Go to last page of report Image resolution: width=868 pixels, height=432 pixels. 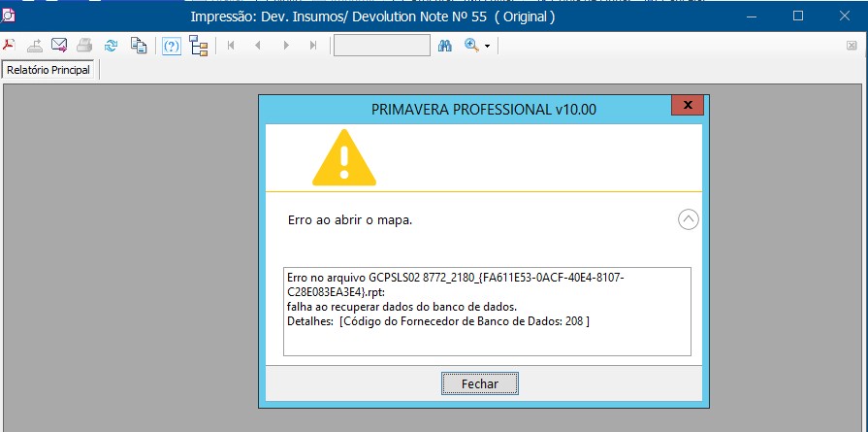point(312,46)
